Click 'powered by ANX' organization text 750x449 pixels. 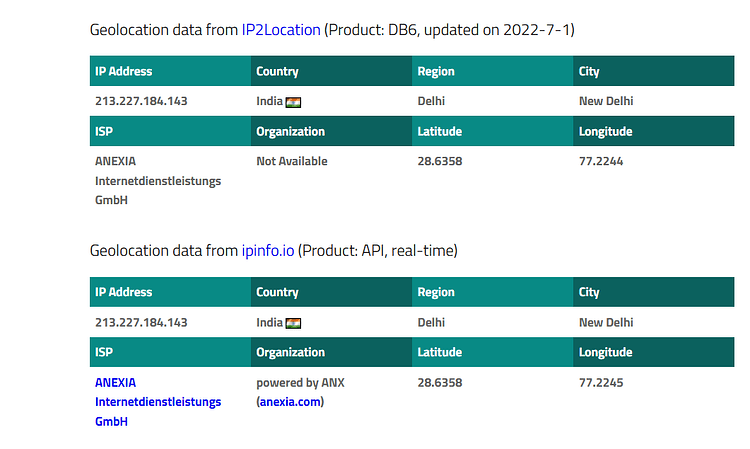[x=300, y=383]
